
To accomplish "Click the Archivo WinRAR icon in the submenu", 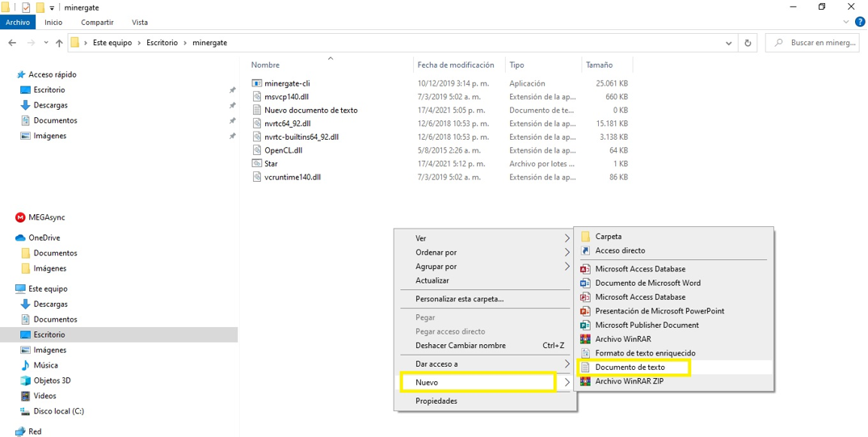I will pyautogui.click(x=586, y=339).
